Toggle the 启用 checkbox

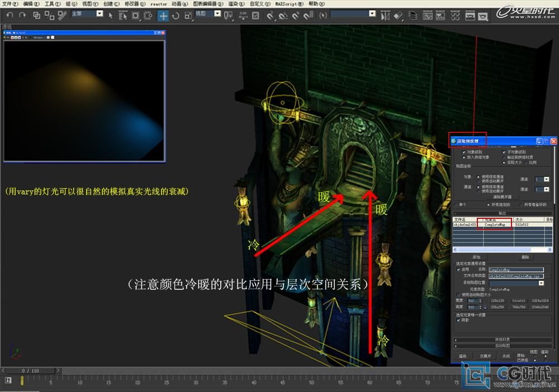coord(458,270)
